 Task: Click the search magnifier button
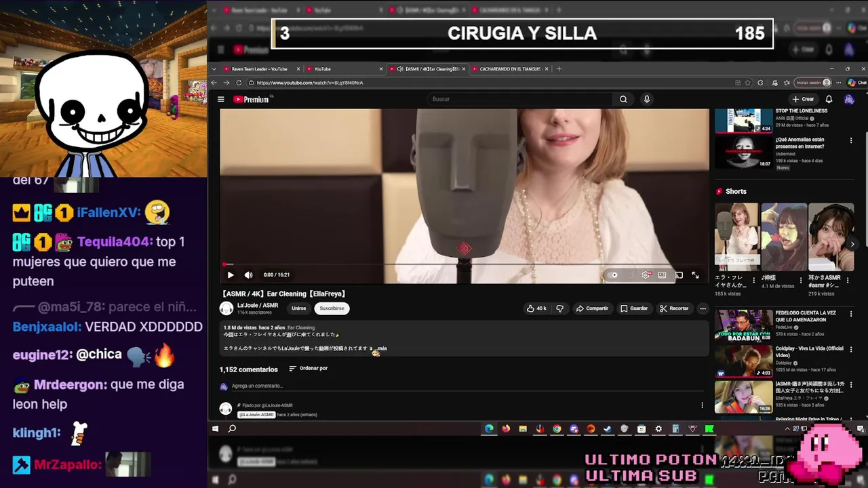pos(623,99)
